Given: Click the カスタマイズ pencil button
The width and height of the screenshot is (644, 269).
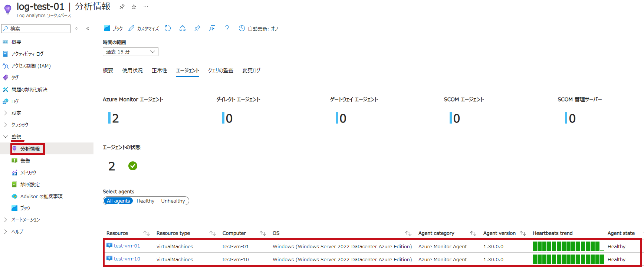Looking at the screenshot, I should 144,28.
